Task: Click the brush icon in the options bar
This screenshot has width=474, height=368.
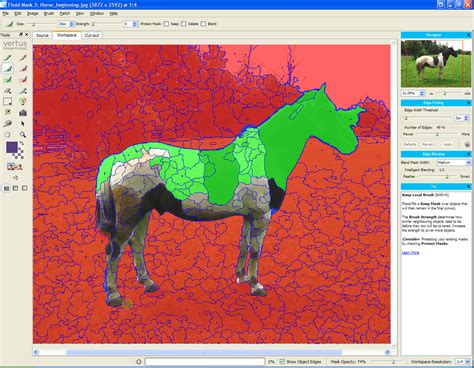Action: click(9, 24)
